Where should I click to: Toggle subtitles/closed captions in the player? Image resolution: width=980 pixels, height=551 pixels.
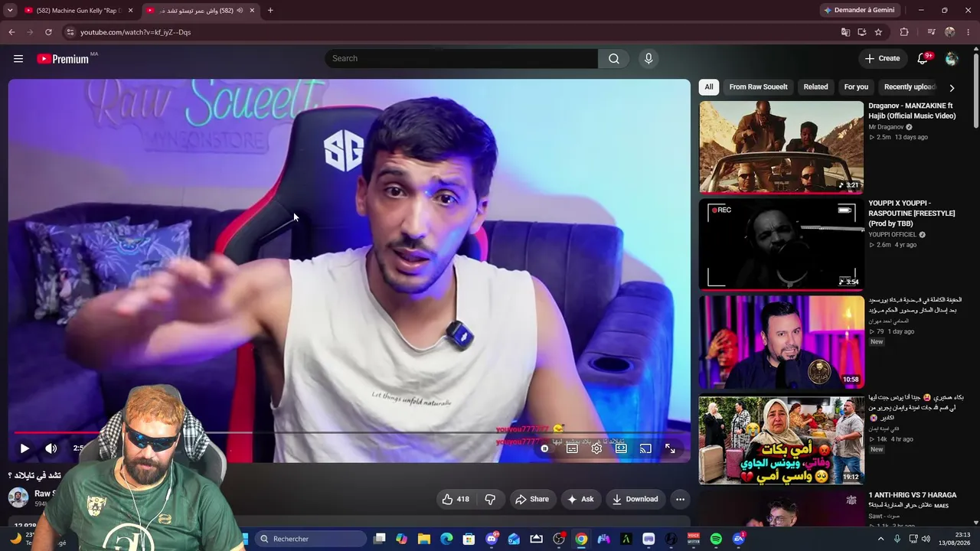572,448
